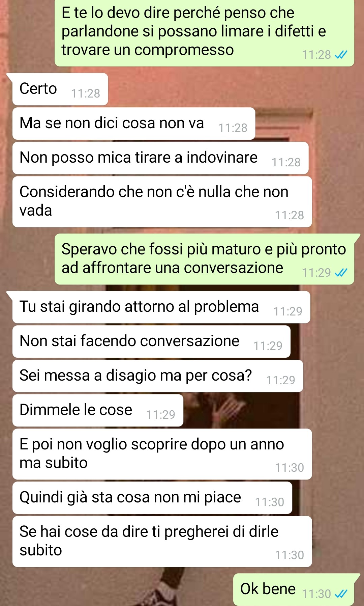364x606 pixels.
Task: Tap the 11:28 timestamp beside 'Certo'
Action: (x=86, y=93)
